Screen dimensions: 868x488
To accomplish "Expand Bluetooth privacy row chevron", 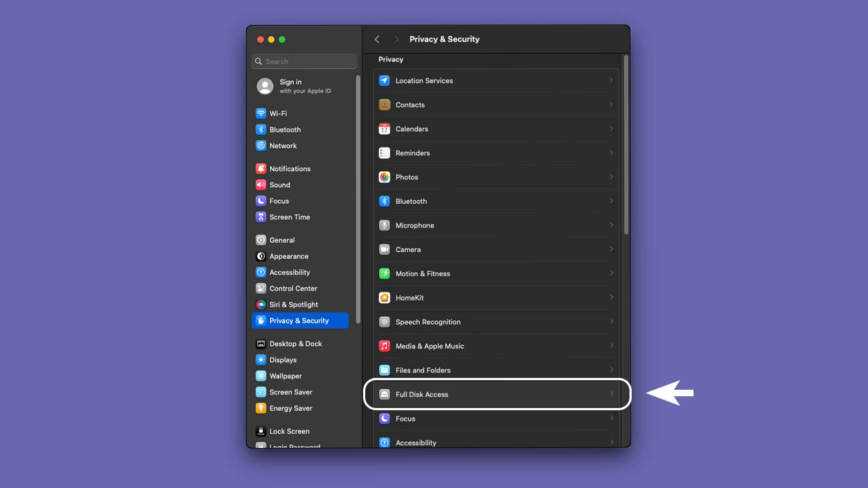I will click(611, 201).
